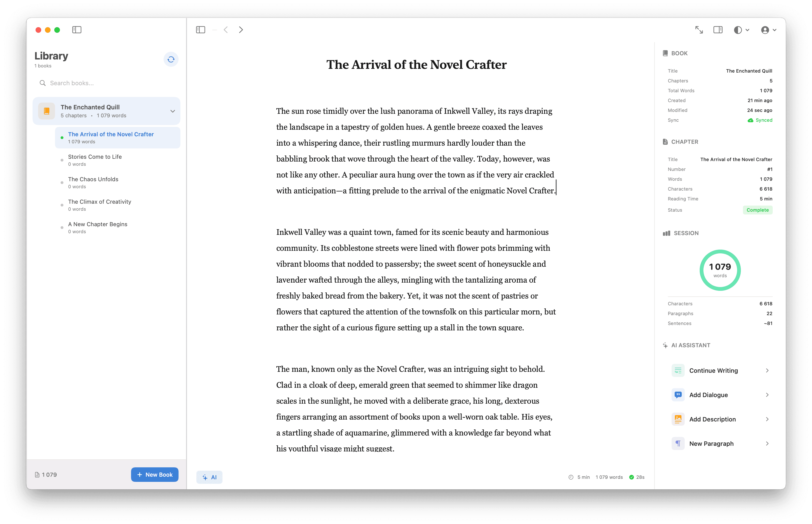Click the green Synced status indicator
The image size is (812, 524).
tap(760, 120)
